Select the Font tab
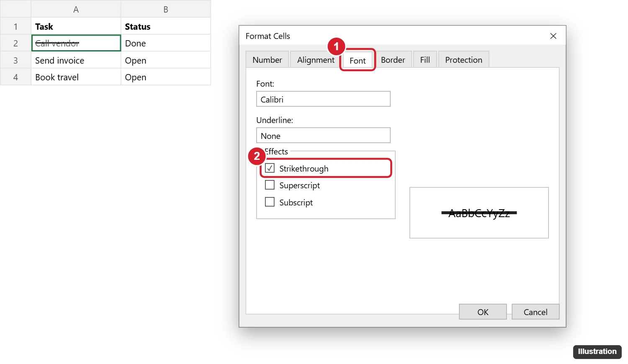Image resolution: width=628 pixels, height=364 pixels. coord(358,60)
